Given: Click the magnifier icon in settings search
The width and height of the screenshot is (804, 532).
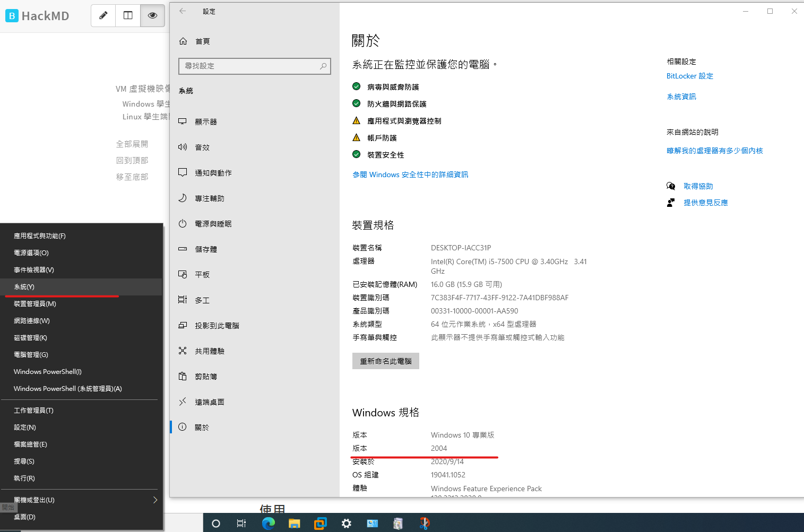Looking at the screenshot, I should 323,66.
